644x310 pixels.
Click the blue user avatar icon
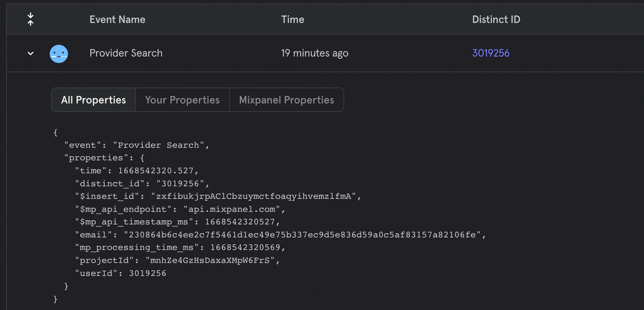pyautogui.click(x=59, y=53)
